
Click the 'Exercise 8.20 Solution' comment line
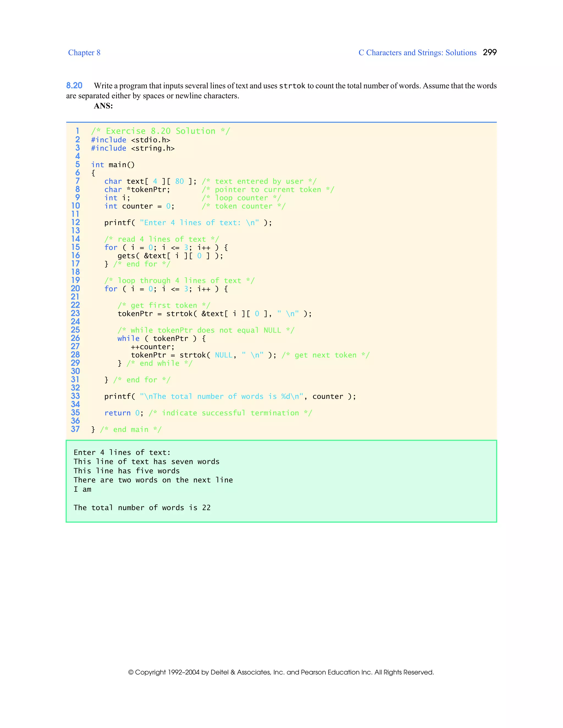click(x=161, y=131)
